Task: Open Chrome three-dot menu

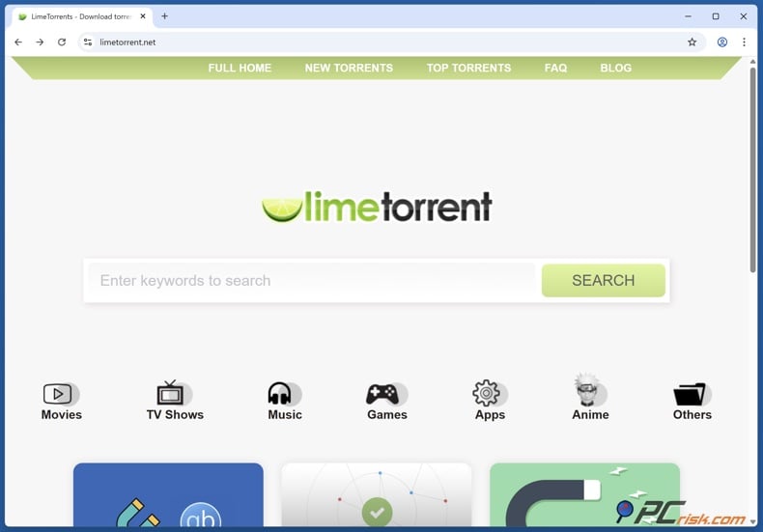Action: click(x=744, y=42)
